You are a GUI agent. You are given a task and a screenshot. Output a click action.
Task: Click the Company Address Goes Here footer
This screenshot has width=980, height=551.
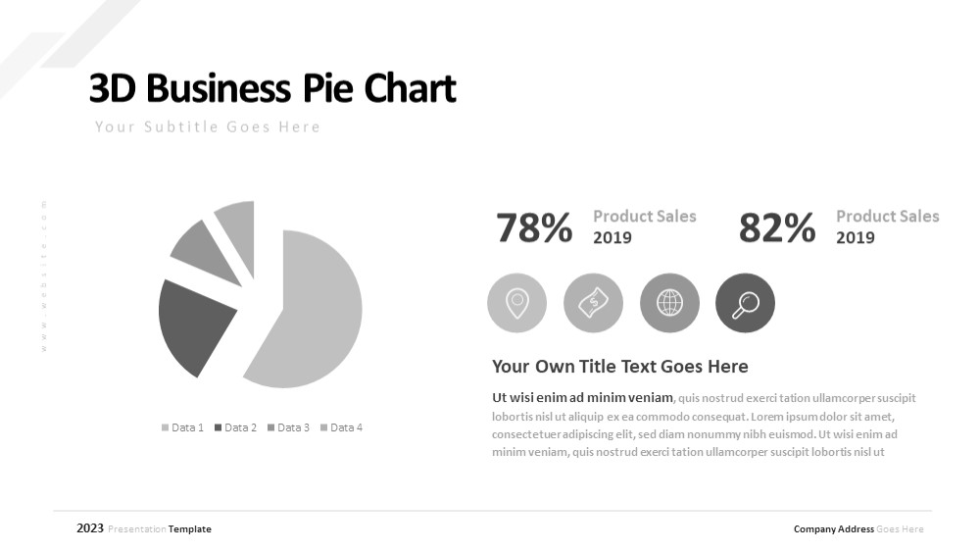[858, 529]
